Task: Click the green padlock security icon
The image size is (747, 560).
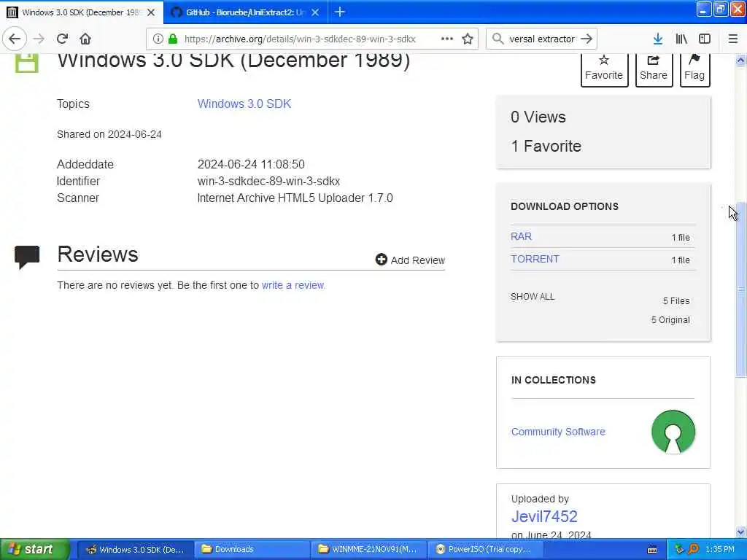Action: coord(173,39)
